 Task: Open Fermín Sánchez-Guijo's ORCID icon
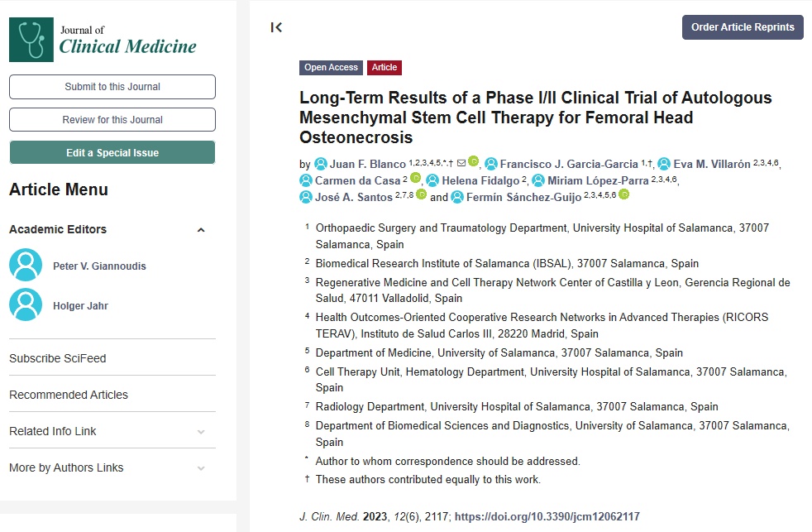(624, 194)
